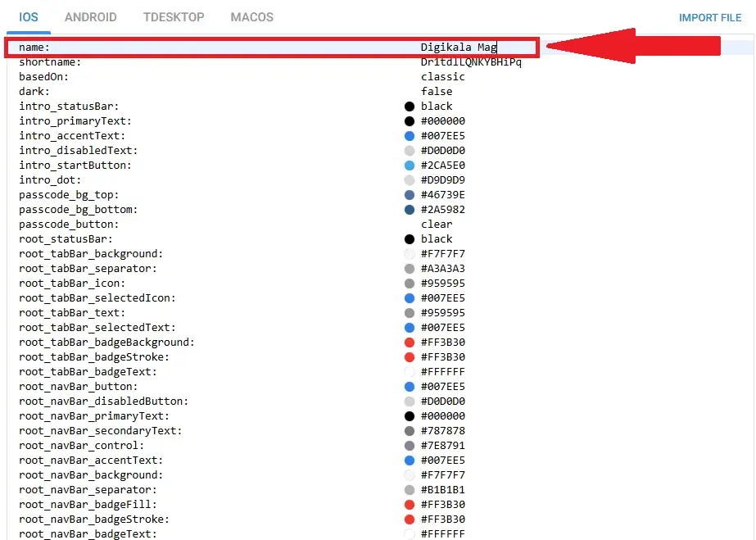
Task: Pick the intro_startButton color swatch
Action: coord(410,166)
